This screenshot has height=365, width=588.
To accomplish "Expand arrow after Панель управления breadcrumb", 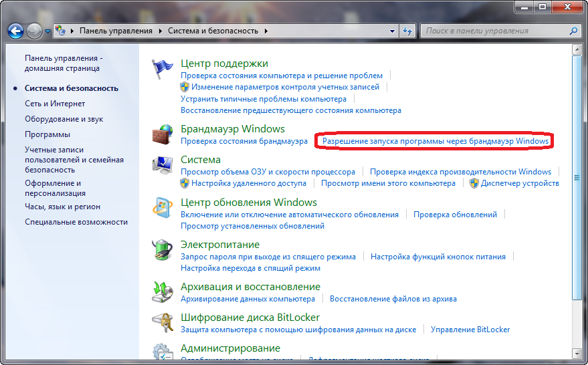I will coord(160,31).
